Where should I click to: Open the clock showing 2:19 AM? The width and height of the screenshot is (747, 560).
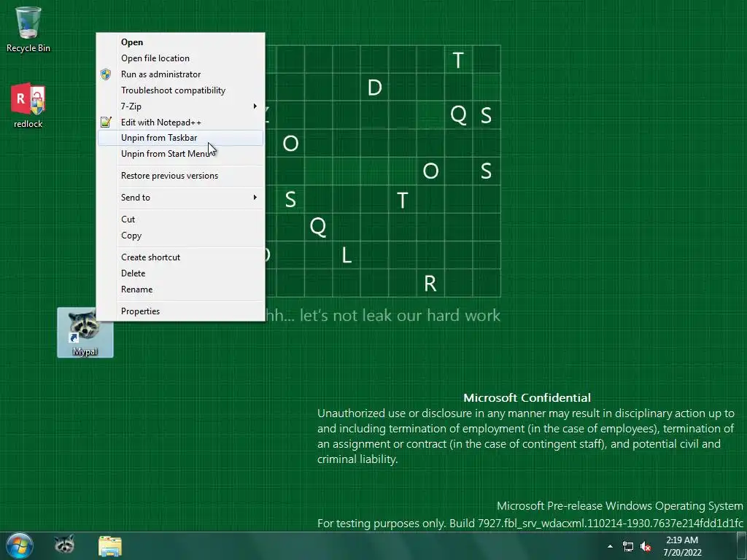point(682,546)
